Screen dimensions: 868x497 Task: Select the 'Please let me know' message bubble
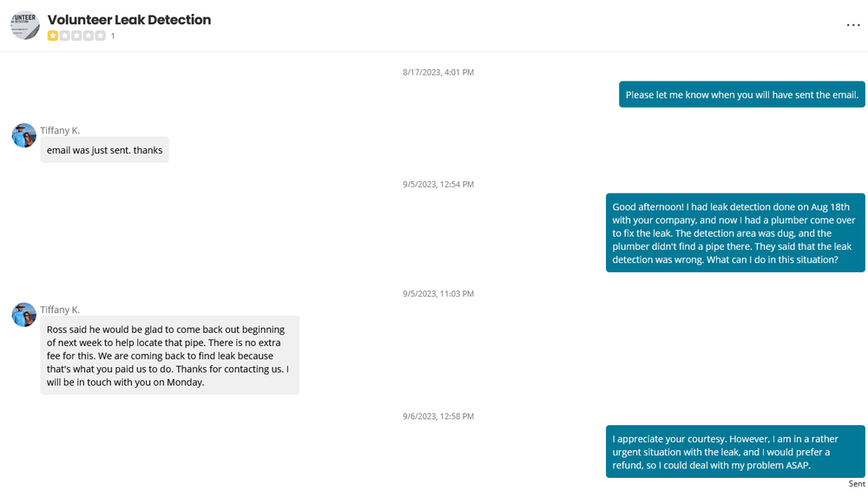(741, 95)
